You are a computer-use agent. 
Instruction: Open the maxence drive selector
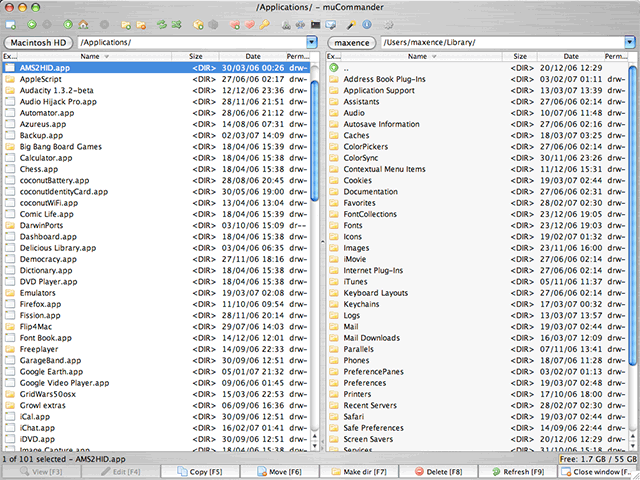[x=351, y=42]
